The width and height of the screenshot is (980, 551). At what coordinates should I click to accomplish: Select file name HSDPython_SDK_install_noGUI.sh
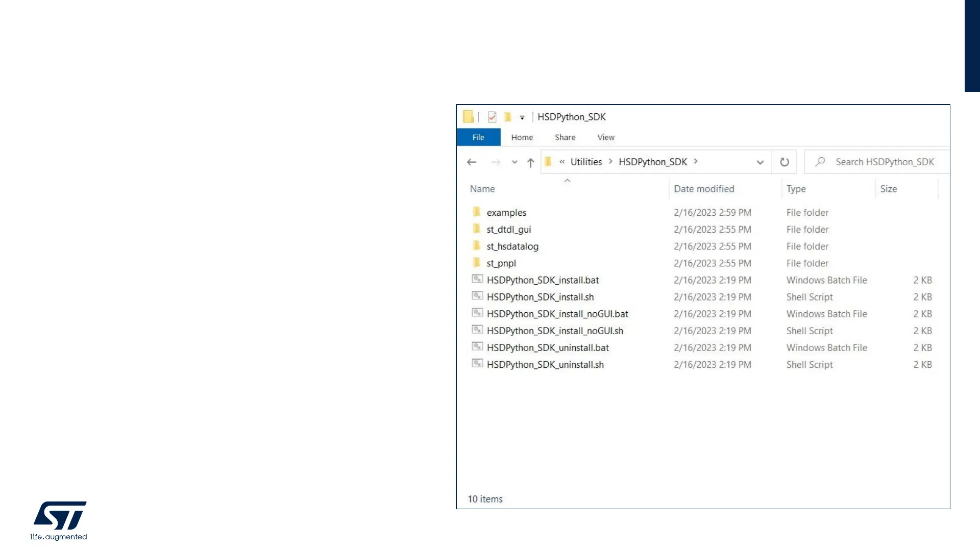555,331
